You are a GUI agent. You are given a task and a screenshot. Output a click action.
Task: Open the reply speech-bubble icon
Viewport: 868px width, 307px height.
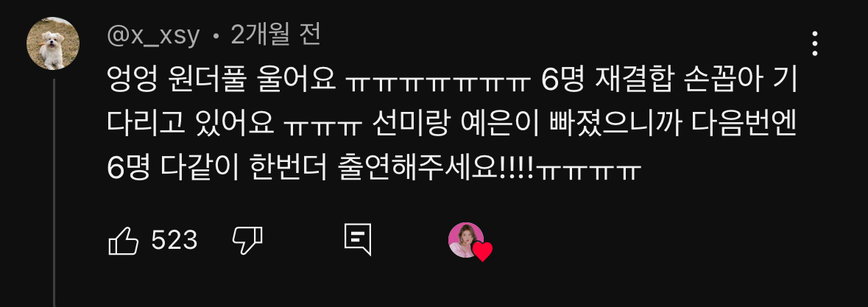coord(358,240)
